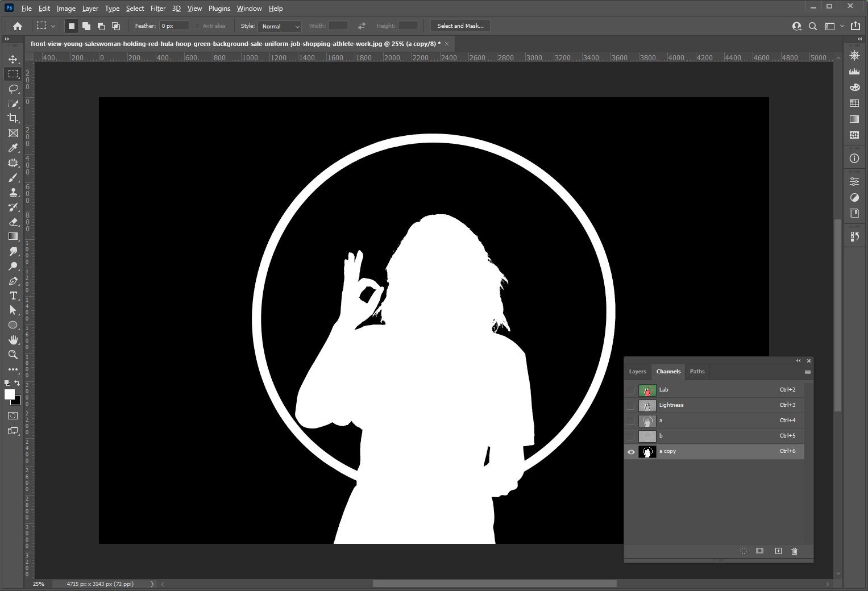868x591 pixels.
Task: Select the Hand tool
Action: point(13,340)
